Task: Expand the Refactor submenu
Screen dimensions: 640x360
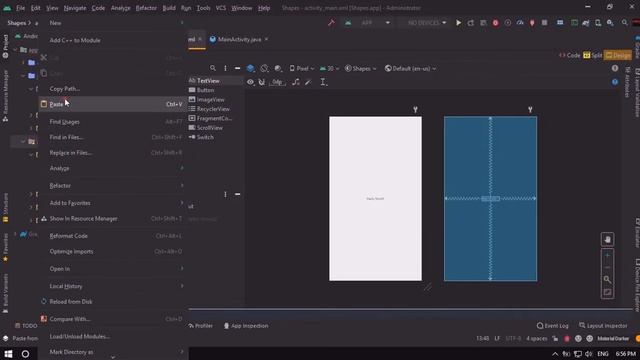Action: click(112, 186)
